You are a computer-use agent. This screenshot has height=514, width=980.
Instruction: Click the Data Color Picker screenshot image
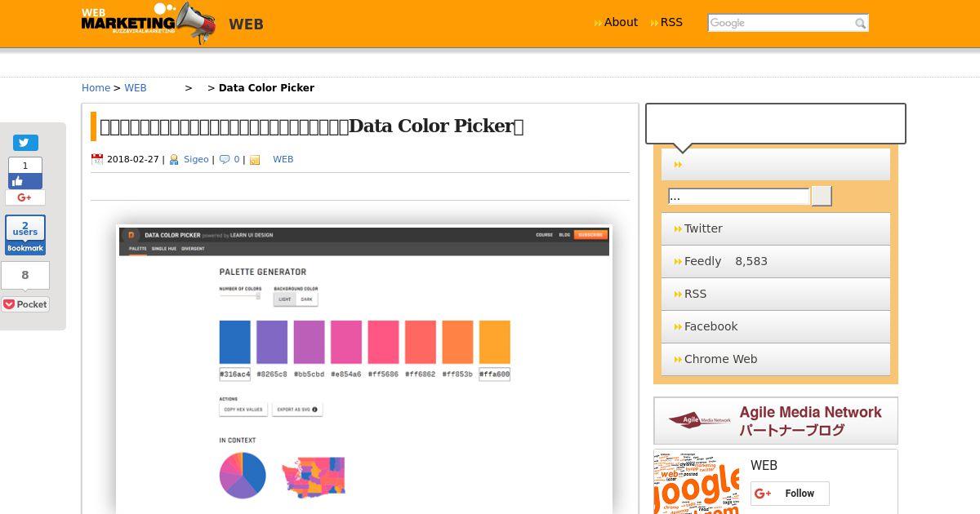tap(364, 370)
